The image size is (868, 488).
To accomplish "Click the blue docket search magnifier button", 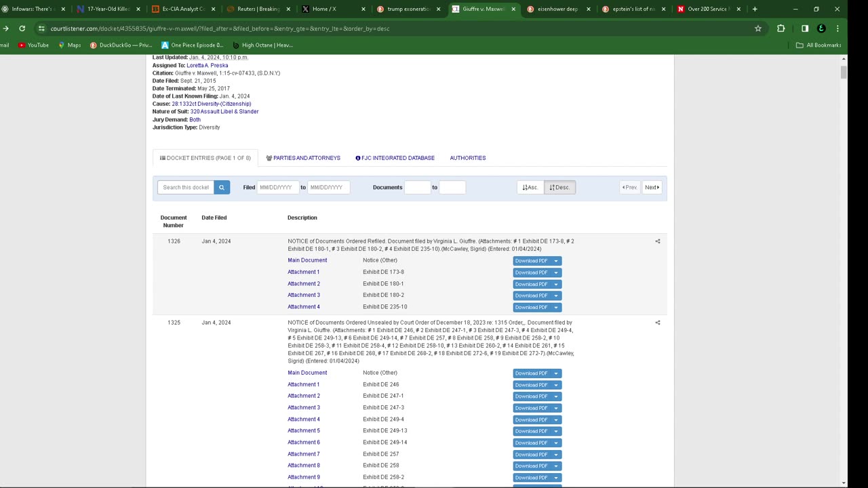I will point(222,187).
